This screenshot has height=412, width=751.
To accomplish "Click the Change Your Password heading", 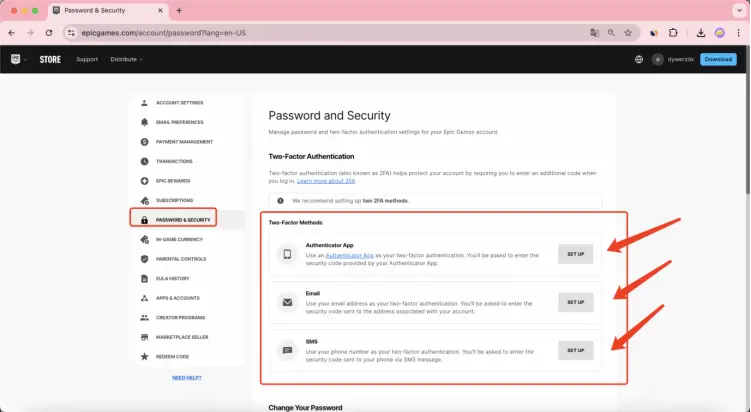I will [x=305, y=408].
